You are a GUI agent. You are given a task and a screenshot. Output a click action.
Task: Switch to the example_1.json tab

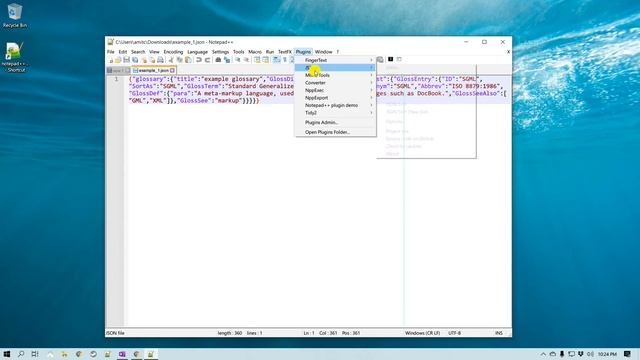(x=153, y=70)
